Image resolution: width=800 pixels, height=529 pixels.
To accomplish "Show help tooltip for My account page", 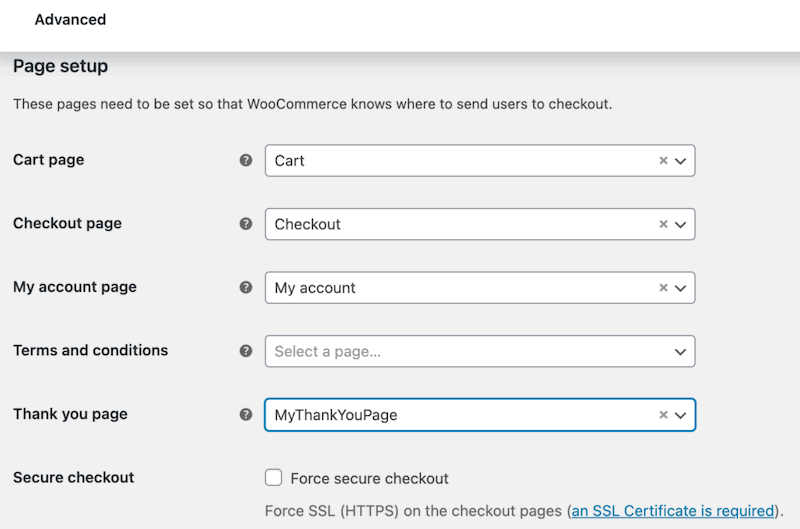I will [246, 287].
